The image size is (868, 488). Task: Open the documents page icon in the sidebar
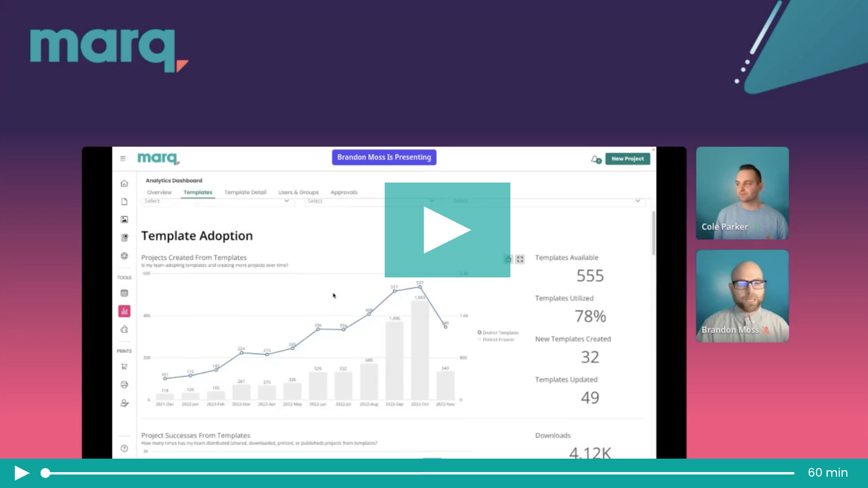(124, 202)
